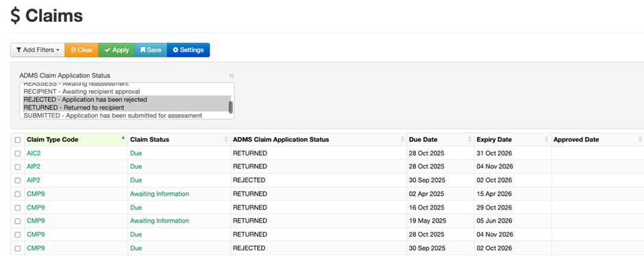Open the Add Filters dropdown
Screen dimensions: 644x256
click(x=38, y=50)
